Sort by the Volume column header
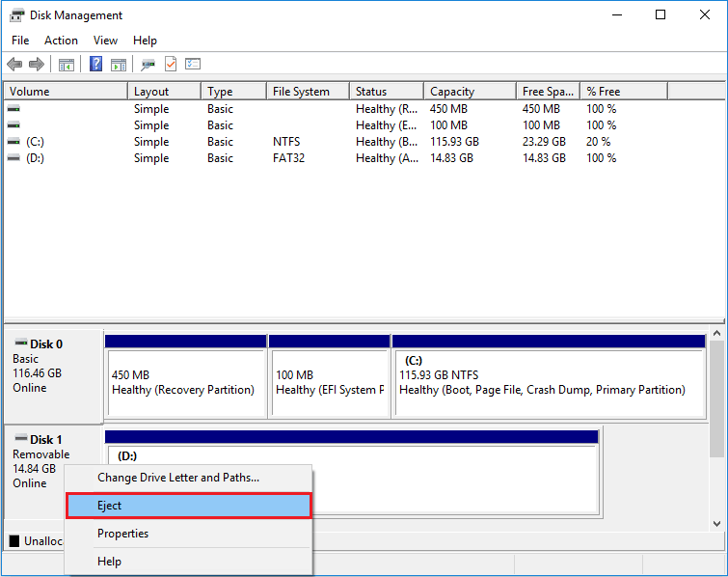 66,91
